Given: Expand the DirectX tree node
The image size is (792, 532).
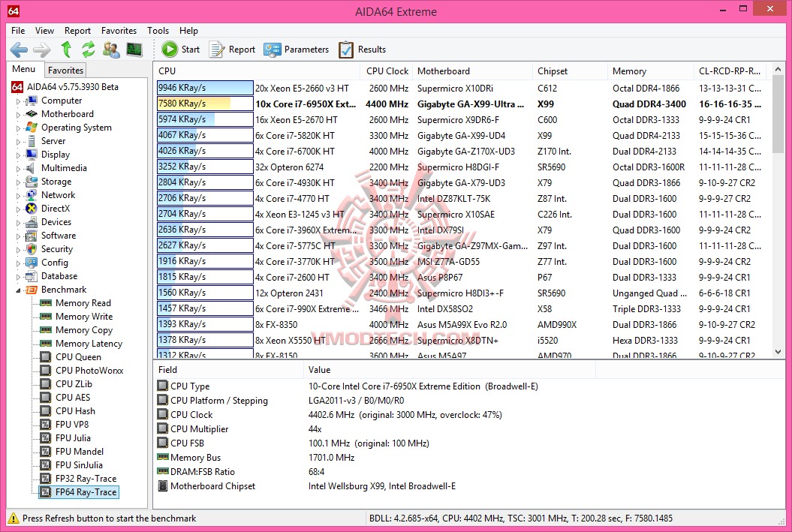Looking at the screenshot, I should (x=18, y=209).
